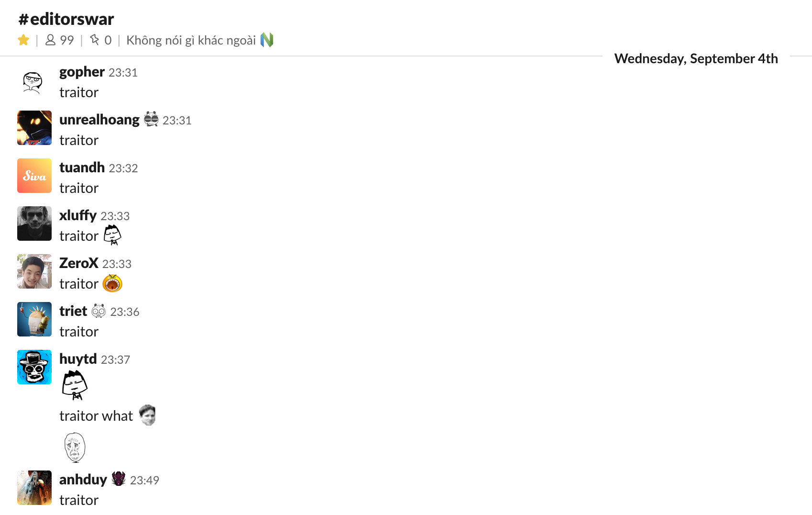Open the unrealhoang username link
This screenshot has width=812, height=515.
coord(99,120)
